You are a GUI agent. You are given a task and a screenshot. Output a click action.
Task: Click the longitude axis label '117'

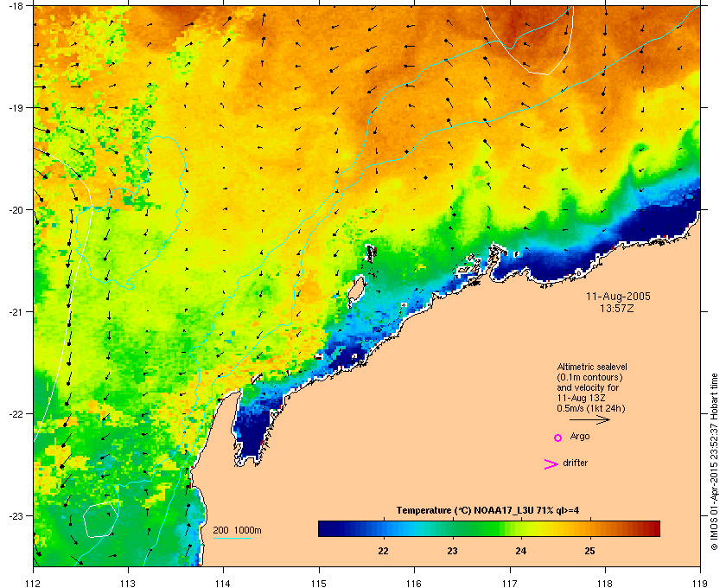510,583
